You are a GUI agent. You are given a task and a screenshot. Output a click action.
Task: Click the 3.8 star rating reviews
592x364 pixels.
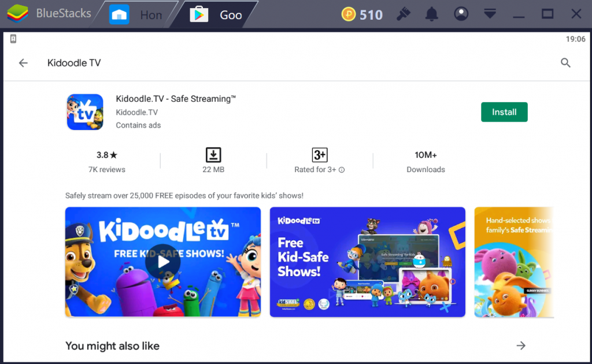[107, 162]
